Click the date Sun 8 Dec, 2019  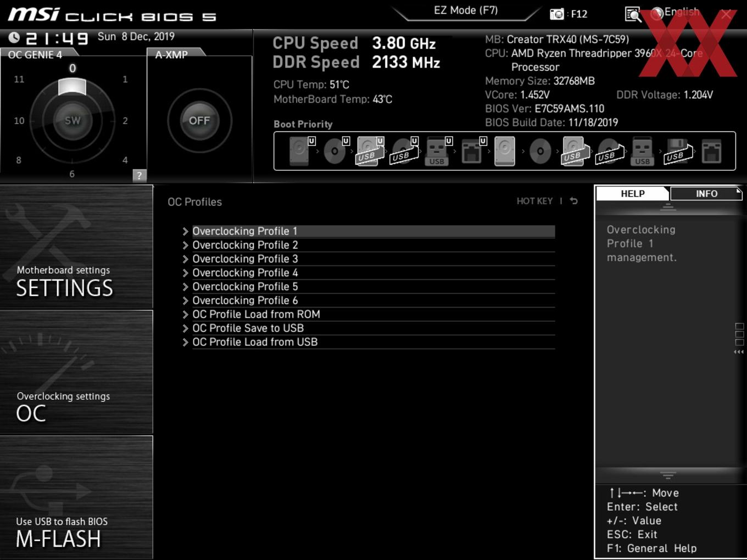[x=136, y=36]
